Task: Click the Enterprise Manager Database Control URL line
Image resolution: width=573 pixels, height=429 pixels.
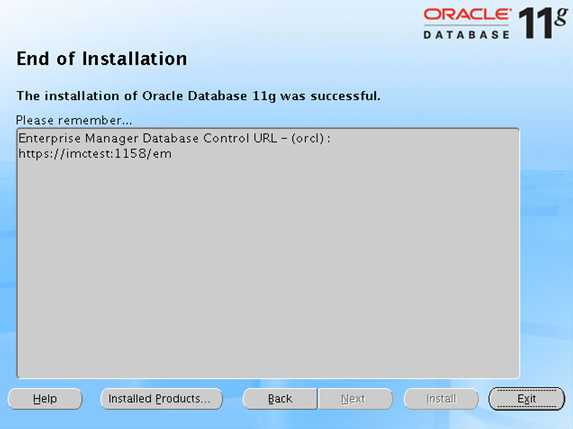Action: (174, 138)
